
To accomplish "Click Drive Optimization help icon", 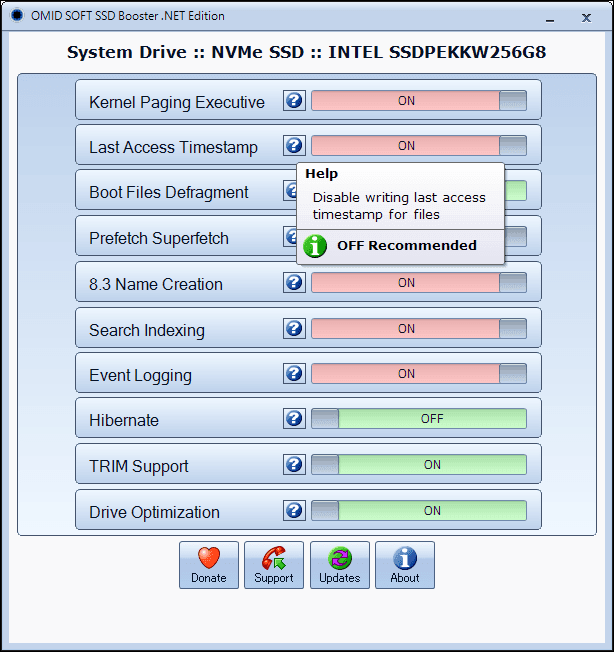I will [x=294, y=510].
